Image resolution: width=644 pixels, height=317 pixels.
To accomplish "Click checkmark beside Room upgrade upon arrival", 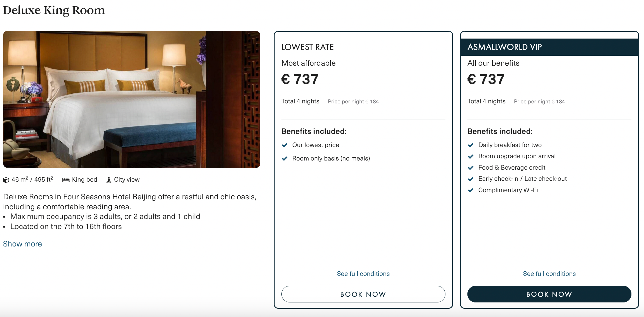I will point(471,157).
